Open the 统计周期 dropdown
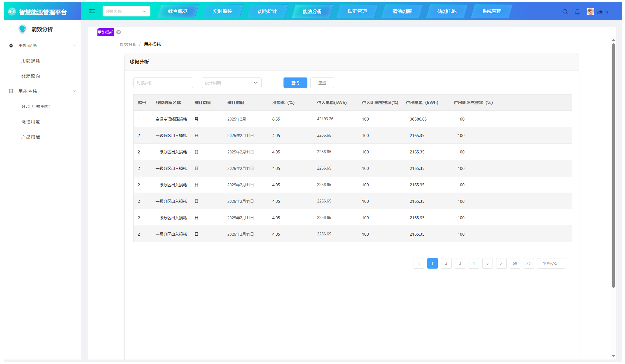This screenshot has width=625, height=364. click(231, 83)
